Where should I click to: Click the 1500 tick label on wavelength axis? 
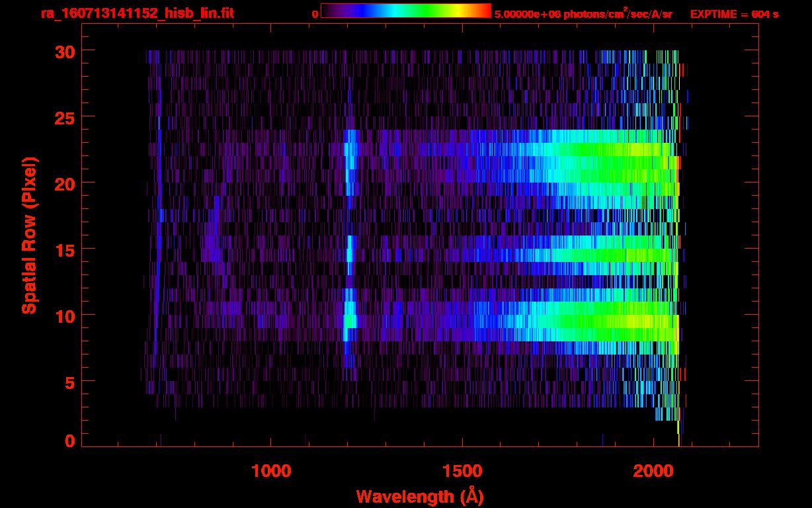point(462,471)
